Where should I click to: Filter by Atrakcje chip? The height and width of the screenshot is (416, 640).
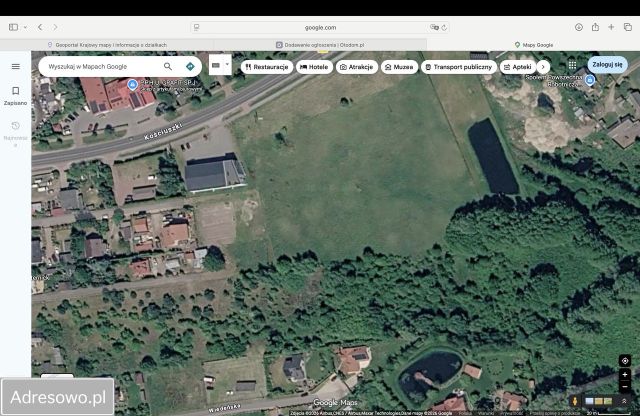[x=357, y=67]
